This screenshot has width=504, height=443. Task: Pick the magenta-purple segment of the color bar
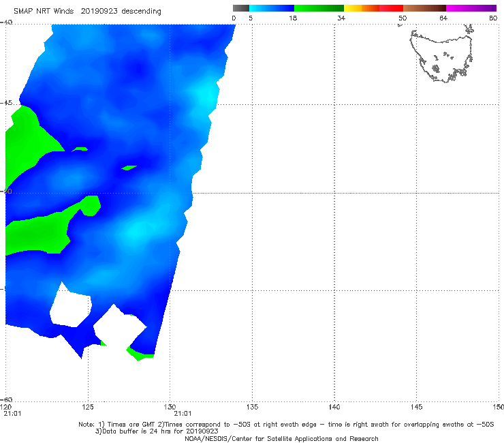point(471,8)
